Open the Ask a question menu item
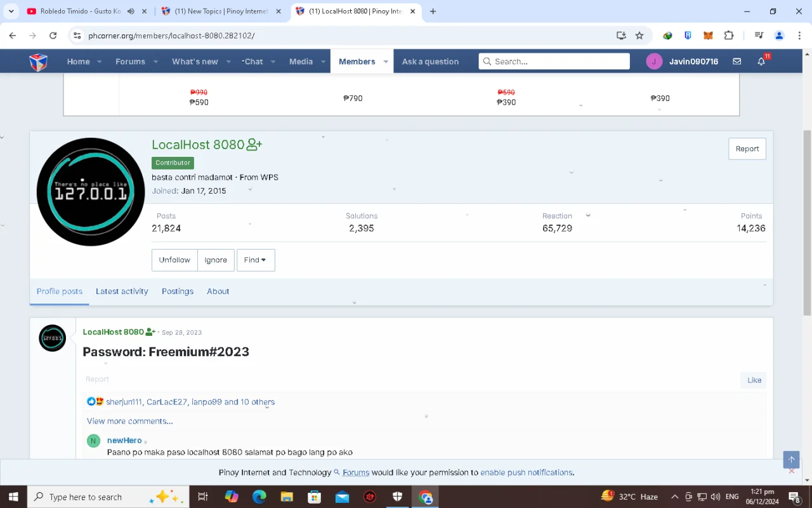Viewport: 812px width, 508px height. coord(430,62)
